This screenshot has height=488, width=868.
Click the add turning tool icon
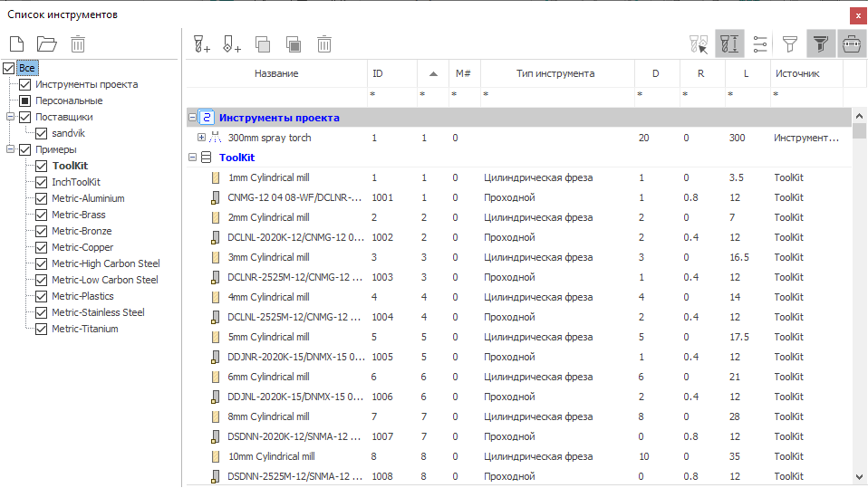pos(231,43)
